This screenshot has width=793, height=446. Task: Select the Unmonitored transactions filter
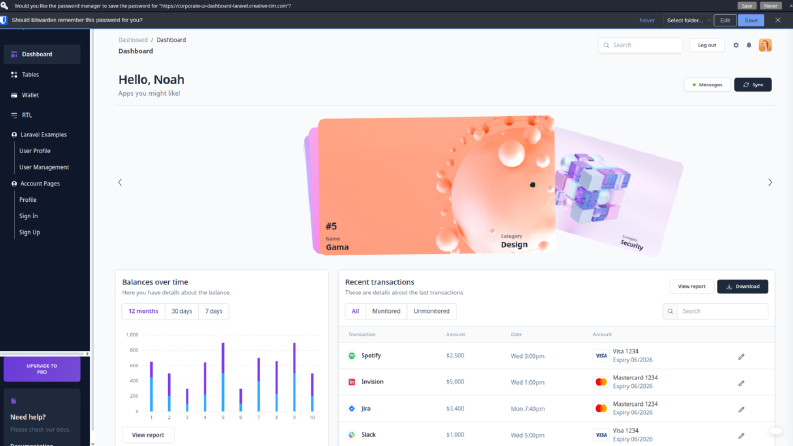pyautogui.click(x=431, y=311)
